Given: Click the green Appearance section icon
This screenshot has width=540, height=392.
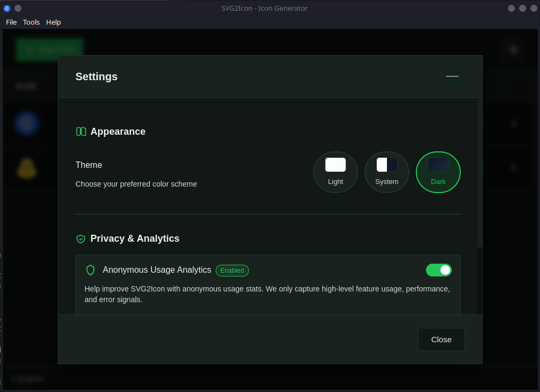Looking at the screenshot, I should click(81, 131).
